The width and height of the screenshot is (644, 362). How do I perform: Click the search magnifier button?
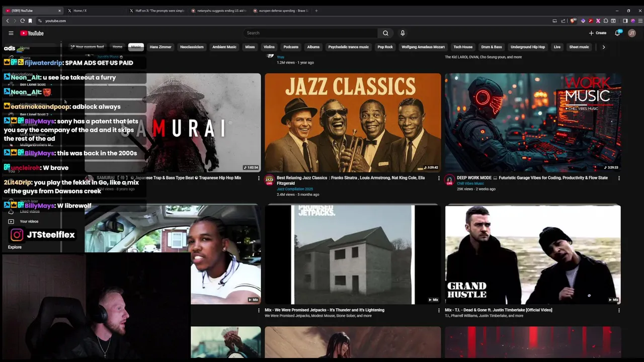(385, 33)
